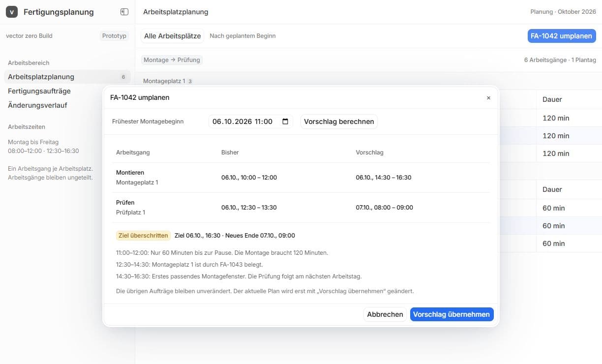Click the V app logo icon
The height and width of the screenshot is (364, 602).
(12, 12)
